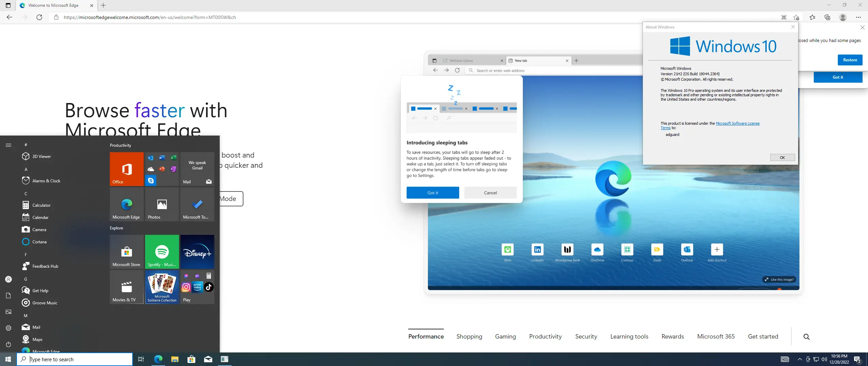Click Task View icon on taskbar
Screen dimensions: 868x366
[x=141, y=359]
